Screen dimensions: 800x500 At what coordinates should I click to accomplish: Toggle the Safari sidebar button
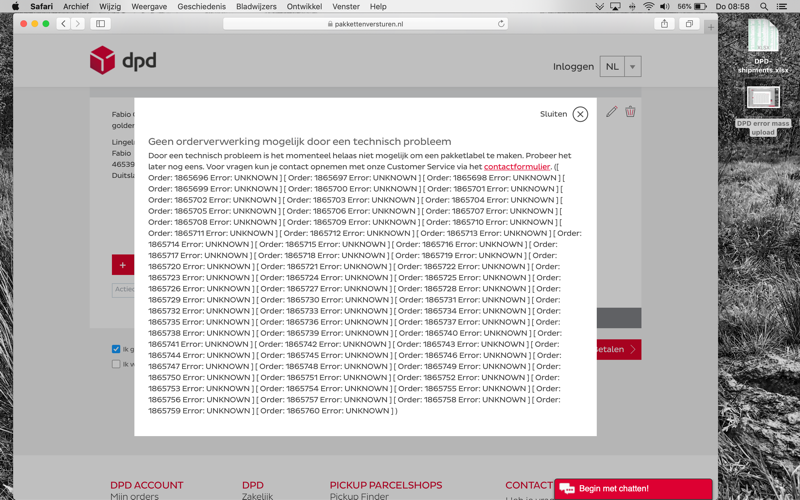tap(101, 23)
